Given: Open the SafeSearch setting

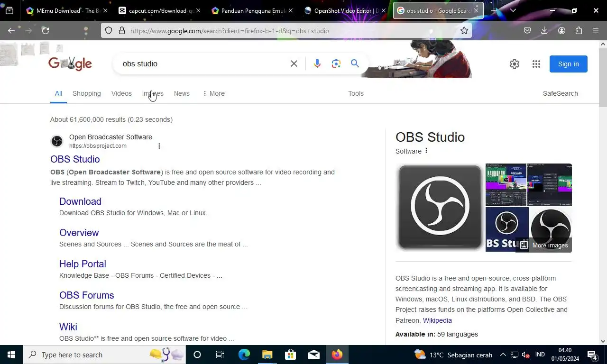Looking at the screenshot, I should coord(561,93).
